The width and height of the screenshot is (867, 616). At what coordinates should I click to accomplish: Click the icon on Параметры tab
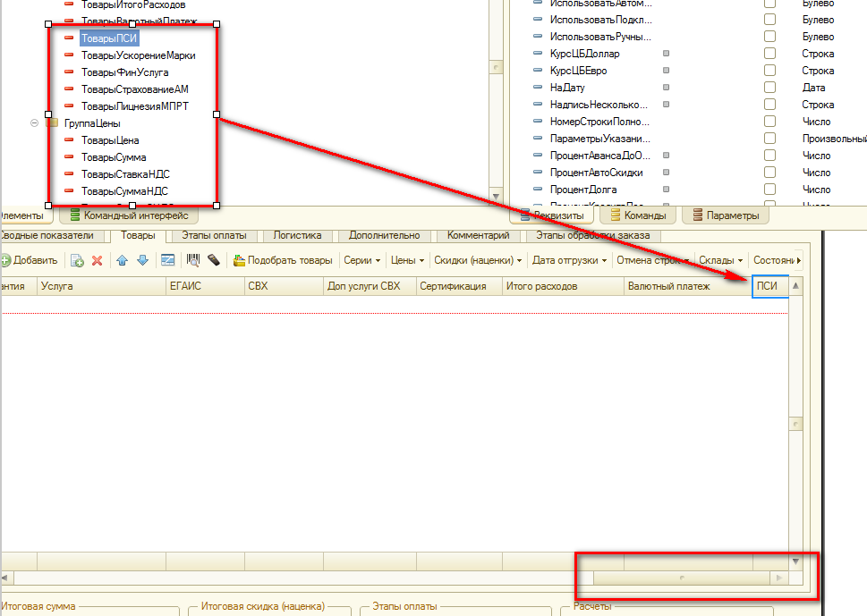tap(698, 215)
